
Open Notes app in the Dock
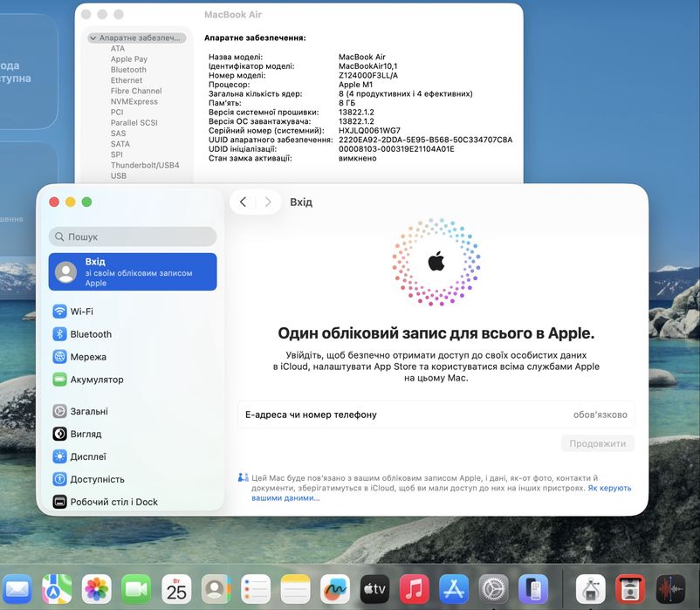tap(296, 589)
